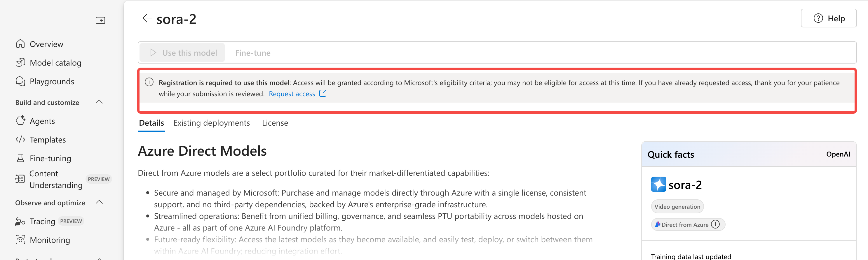
Task: Select the Details tab
Action: pos(151,123)
